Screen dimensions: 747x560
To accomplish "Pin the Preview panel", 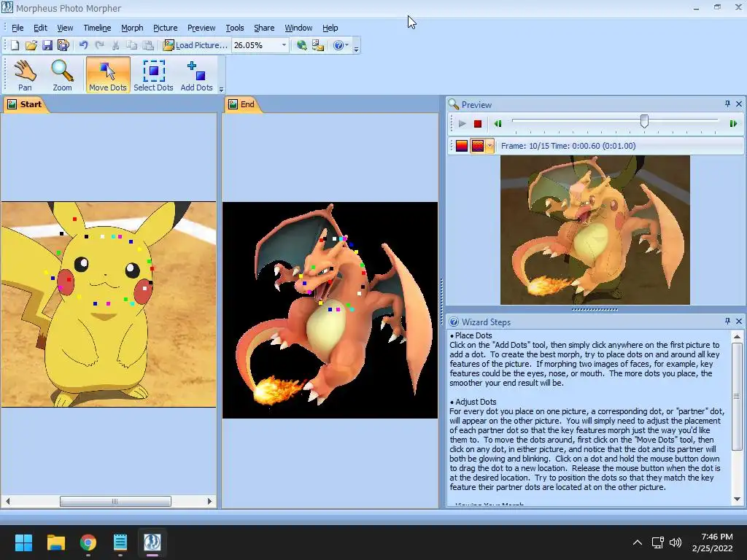I will (x=727, y=104).
